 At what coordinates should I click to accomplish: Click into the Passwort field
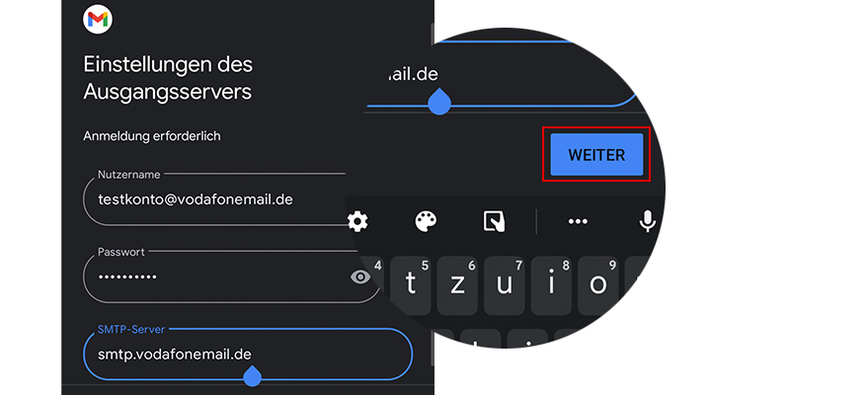(x=231, y=276)
